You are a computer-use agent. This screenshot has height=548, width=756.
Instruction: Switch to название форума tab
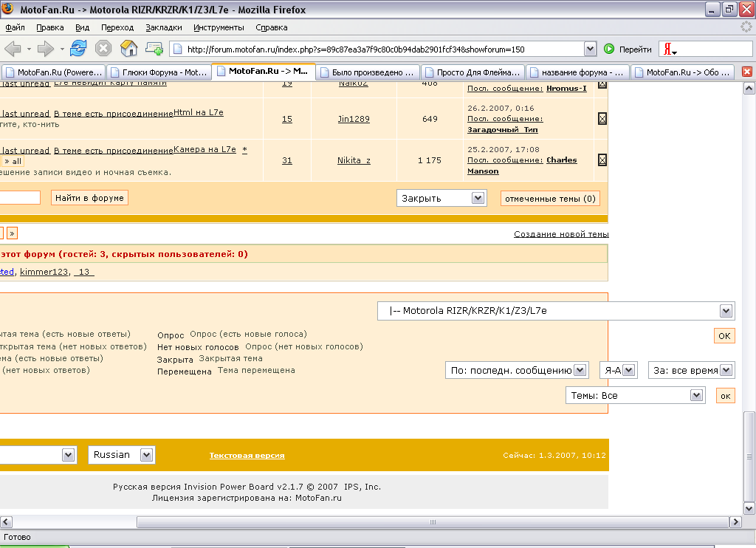[578, 72]
